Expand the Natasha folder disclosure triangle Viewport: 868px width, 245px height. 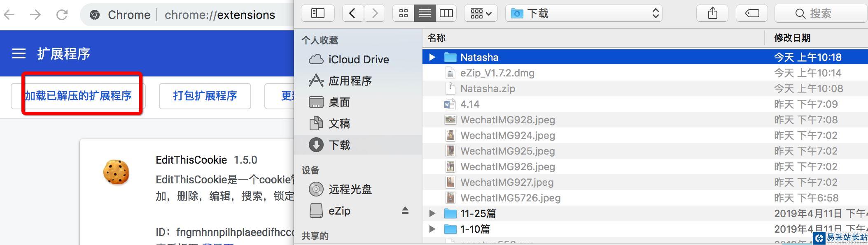(432, 57)
